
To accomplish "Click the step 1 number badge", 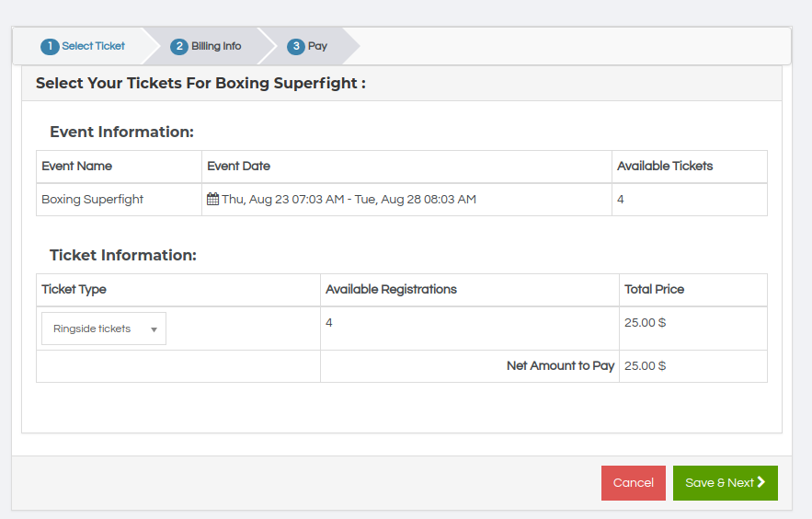I will pyautogui.click(x=50, y=46).
